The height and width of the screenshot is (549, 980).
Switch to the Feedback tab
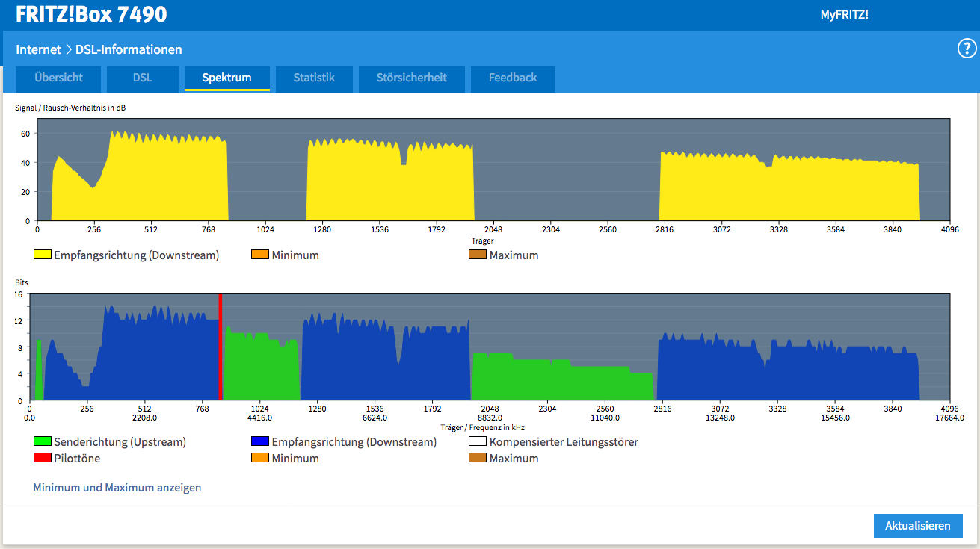(x=513, y=78)
